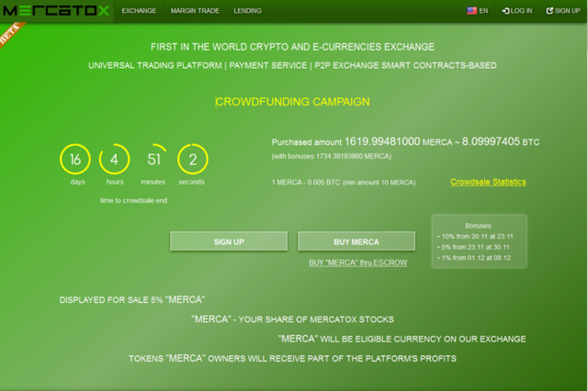This screenshot has width=588, height=391.
Task: Click the US flag language icon
Action: [471, 11]
